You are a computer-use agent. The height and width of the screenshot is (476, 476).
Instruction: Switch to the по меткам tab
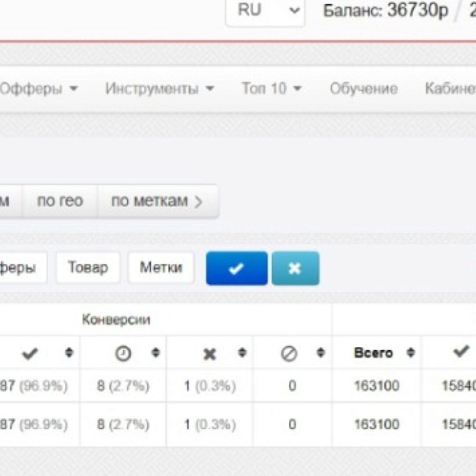(x=157, y=201)
